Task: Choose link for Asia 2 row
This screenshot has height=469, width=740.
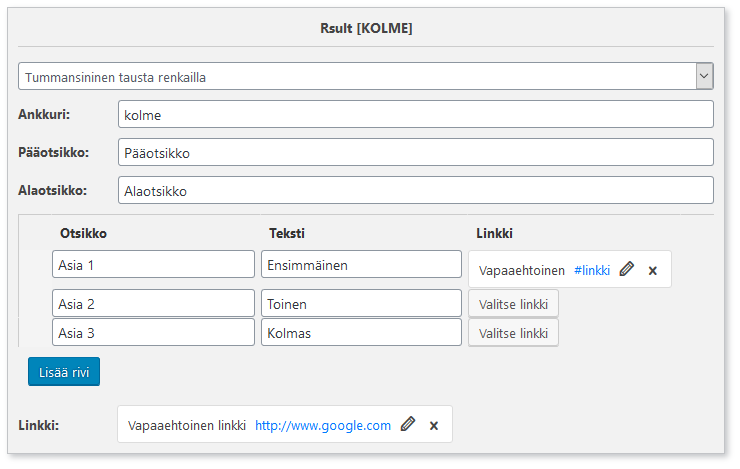Action: (x=513, y=304)
